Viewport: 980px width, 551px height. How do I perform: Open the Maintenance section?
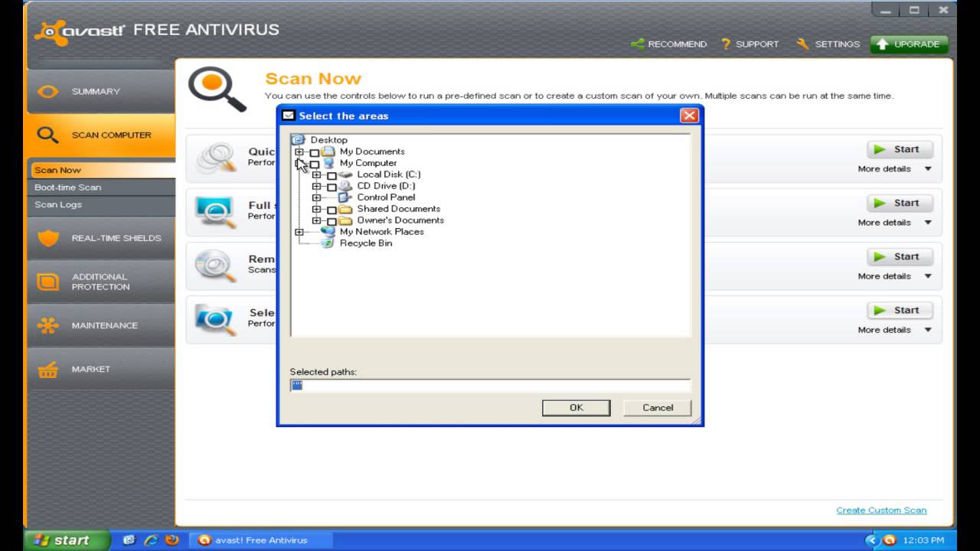tap(101, 325)
